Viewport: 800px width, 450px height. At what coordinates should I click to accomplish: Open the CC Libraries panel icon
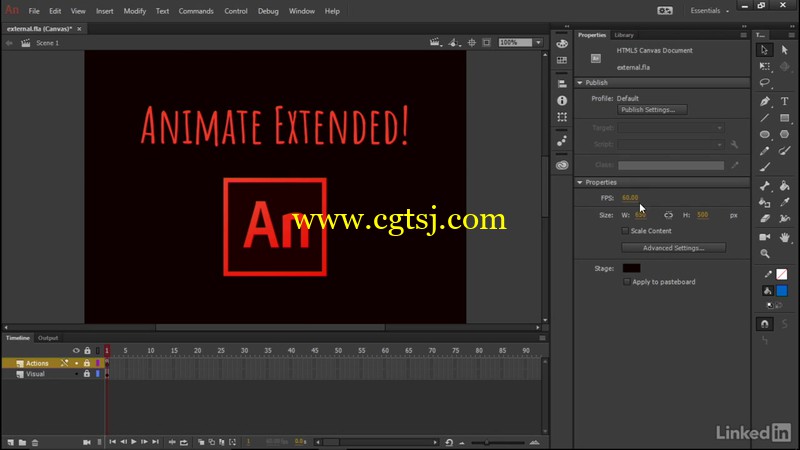562,165
